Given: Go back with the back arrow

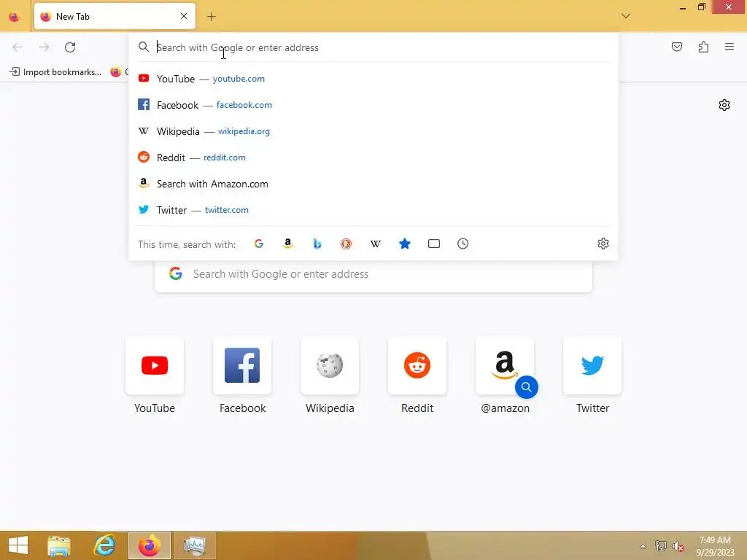Looking at the screenshot, I should [18, 47].
